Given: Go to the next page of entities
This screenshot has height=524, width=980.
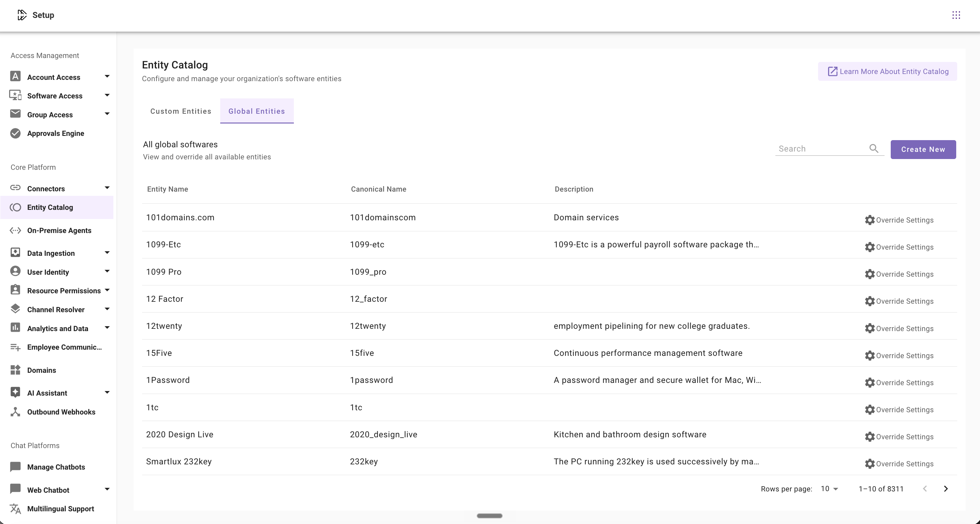Looking at the screenshot, I should (946, 488).
